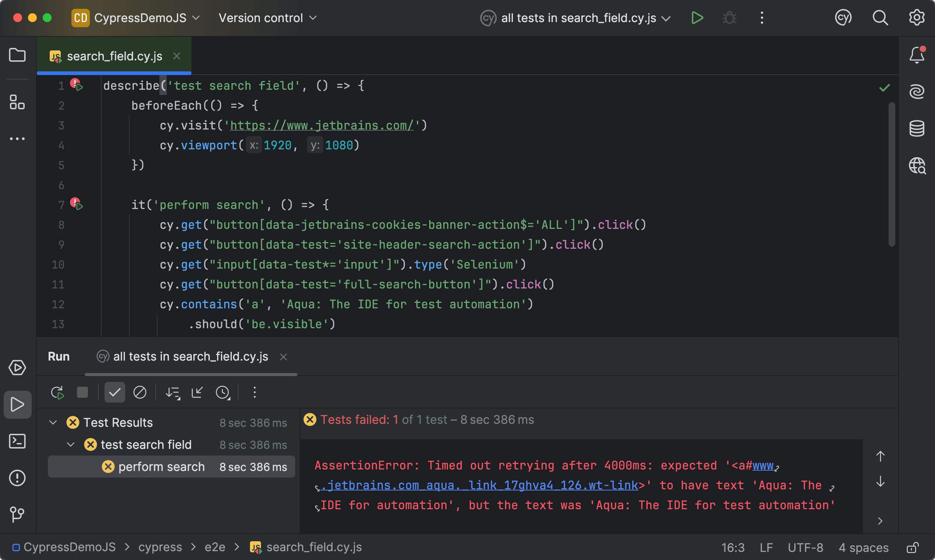935x560 pixels.
Task: Open the Terminal tool window
Action: tap(17, 441)
